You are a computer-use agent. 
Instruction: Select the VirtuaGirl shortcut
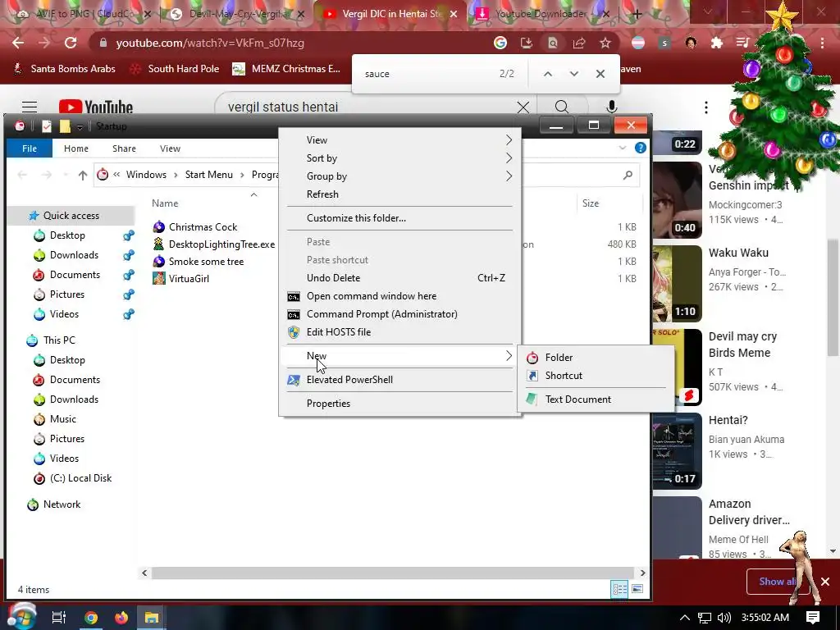(x=189, y=279)
